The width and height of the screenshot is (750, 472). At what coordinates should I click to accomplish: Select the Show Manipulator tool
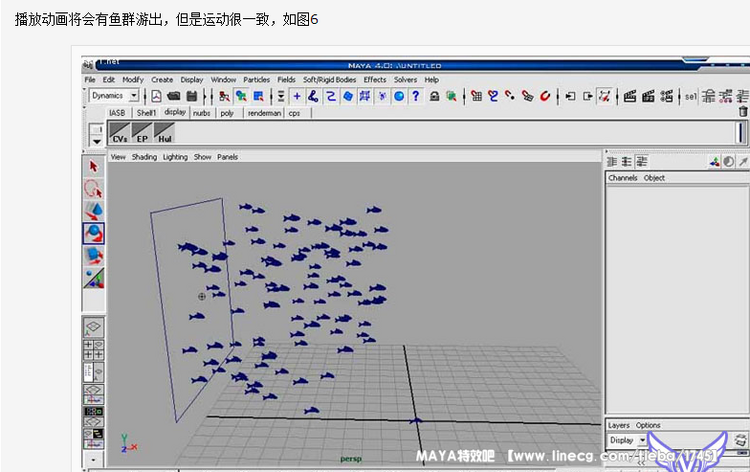93,278
